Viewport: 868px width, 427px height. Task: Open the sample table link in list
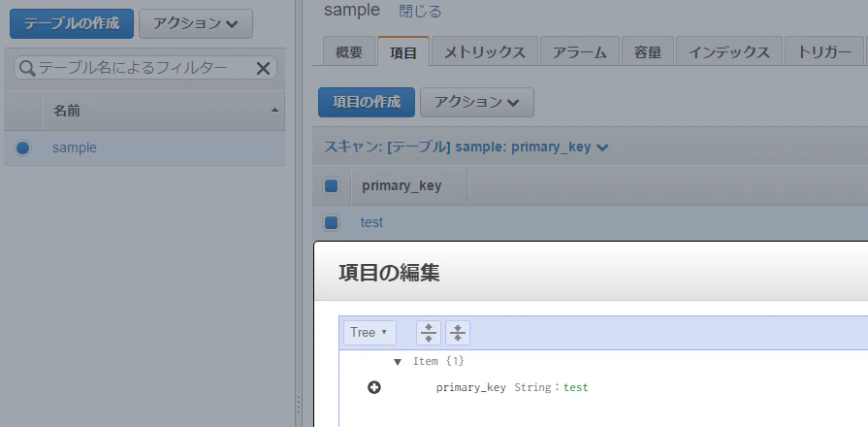point(74,148)
